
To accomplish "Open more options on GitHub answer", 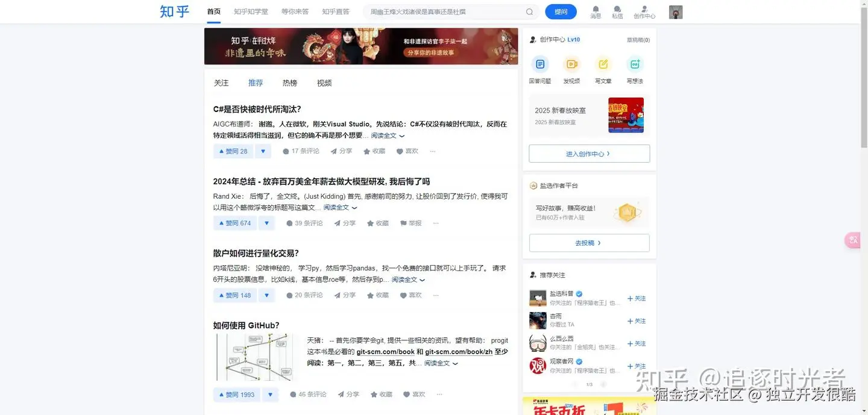I will click(439, 395).
